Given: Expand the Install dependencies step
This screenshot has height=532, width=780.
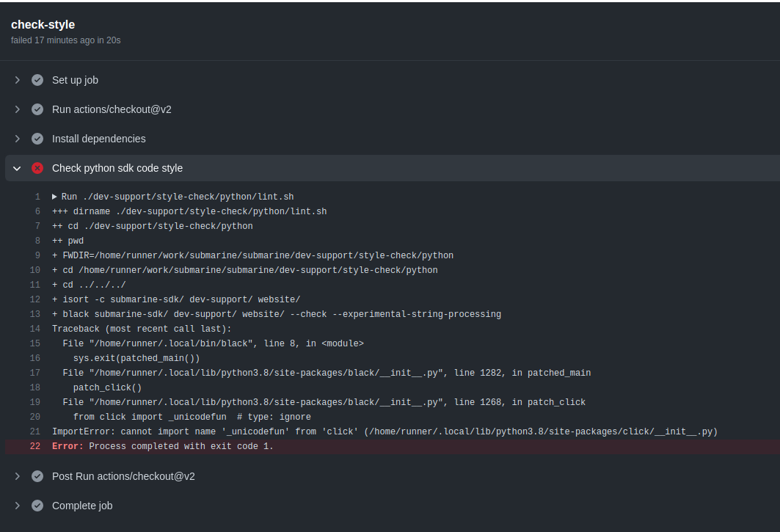Looking at the screenshot, I should tap(18, 139).
